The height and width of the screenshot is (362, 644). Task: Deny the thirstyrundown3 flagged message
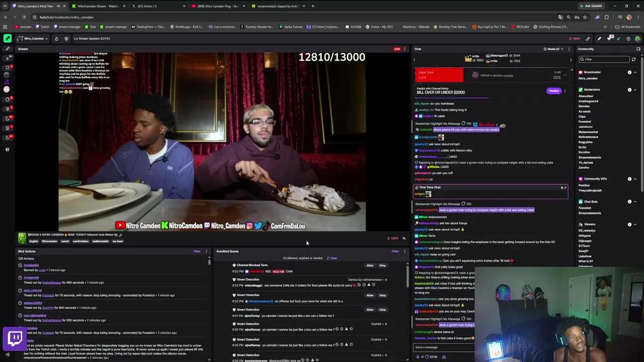point(382,296)
